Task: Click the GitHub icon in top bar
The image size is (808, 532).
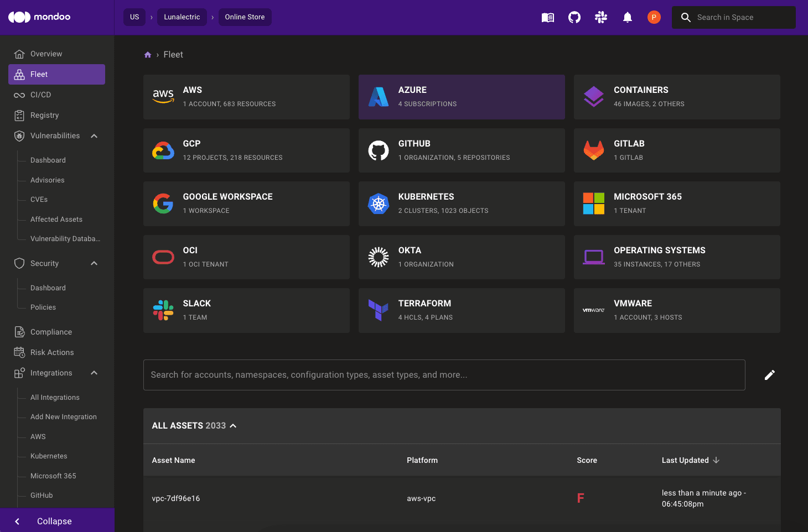Action: (x=574, y=18)
